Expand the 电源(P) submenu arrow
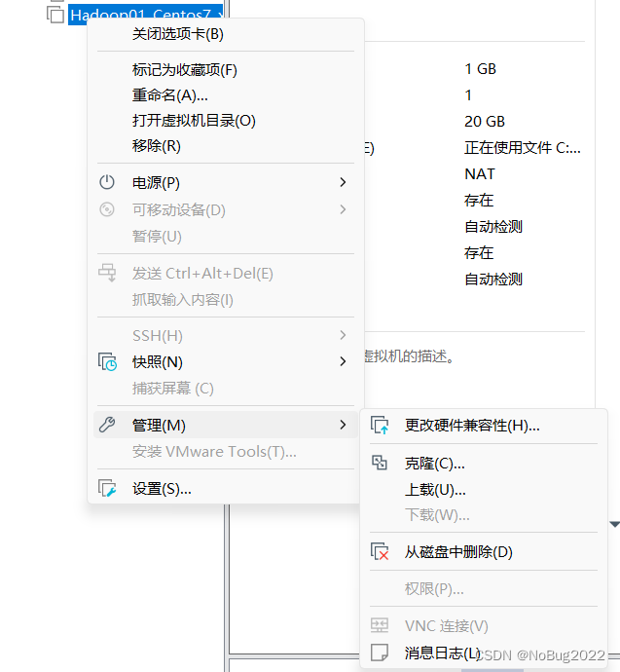The height and width of the screenshot is (672, 620). (343, 182)
